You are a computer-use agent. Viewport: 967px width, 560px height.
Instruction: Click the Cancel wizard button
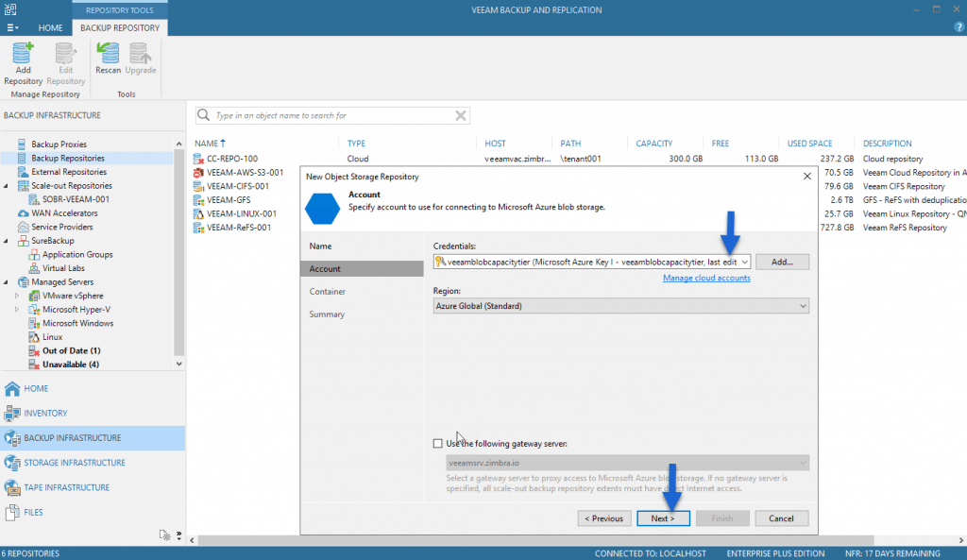(x=781, y=518)
